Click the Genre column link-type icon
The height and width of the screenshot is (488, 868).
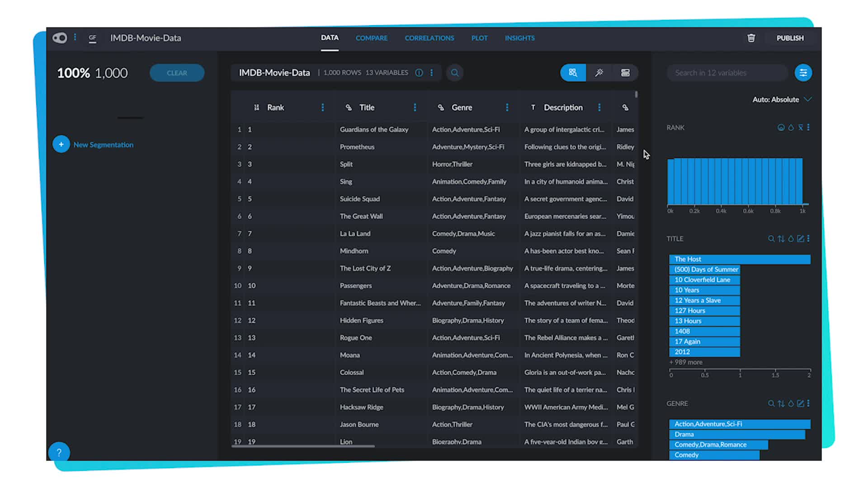[441, 108]
